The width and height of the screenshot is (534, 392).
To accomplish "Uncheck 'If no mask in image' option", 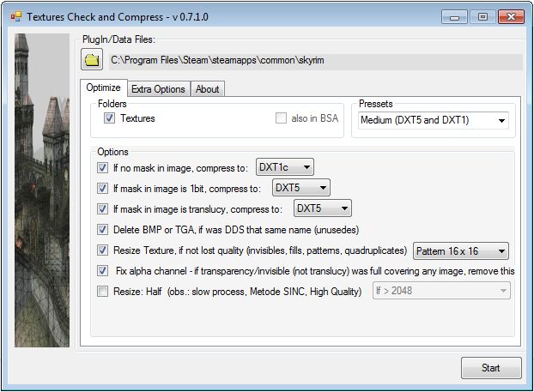I will point(104,166).
